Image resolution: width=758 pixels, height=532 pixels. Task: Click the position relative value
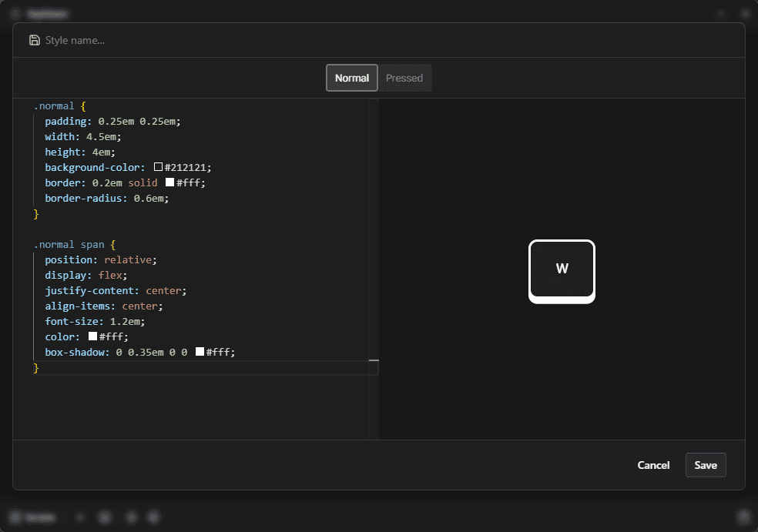[130, 259]
